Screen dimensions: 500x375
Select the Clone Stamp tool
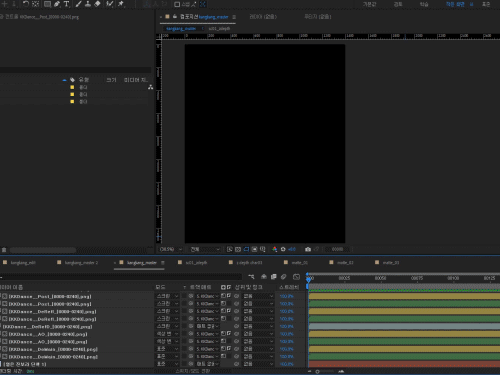point(88,4)
